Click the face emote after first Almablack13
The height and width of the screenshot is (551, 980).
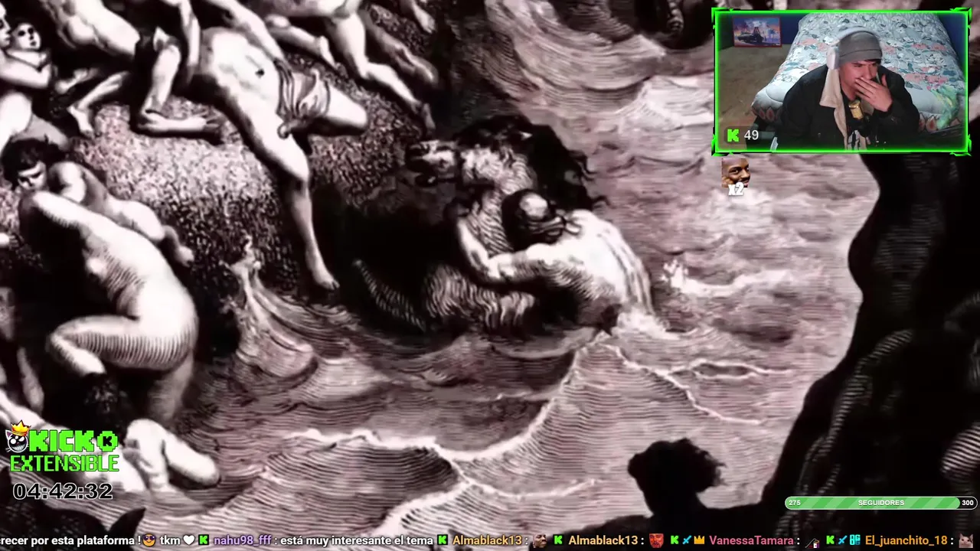click(x=540, y=540)
